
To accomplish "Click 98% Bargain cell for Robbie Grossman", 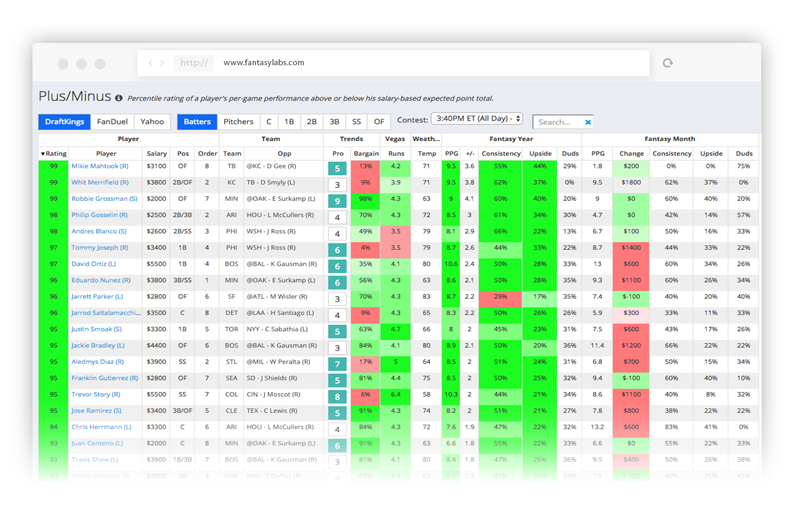I will pos(365,199).
